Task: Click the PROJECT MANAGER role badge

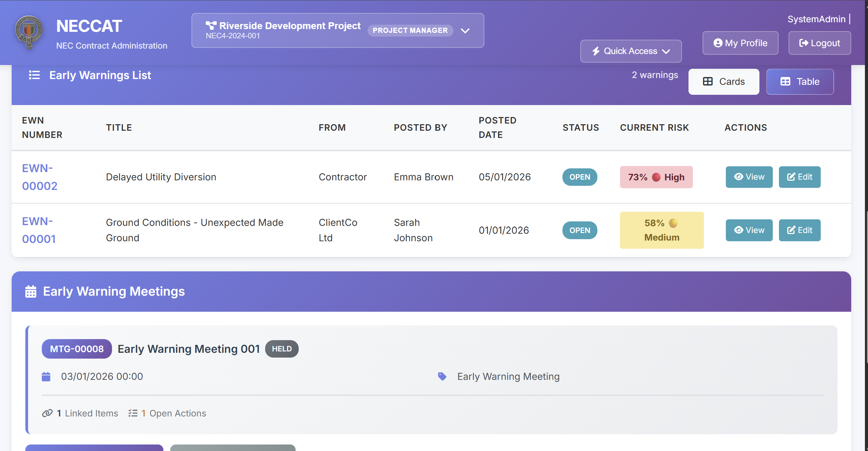Action: pos(410,30)
